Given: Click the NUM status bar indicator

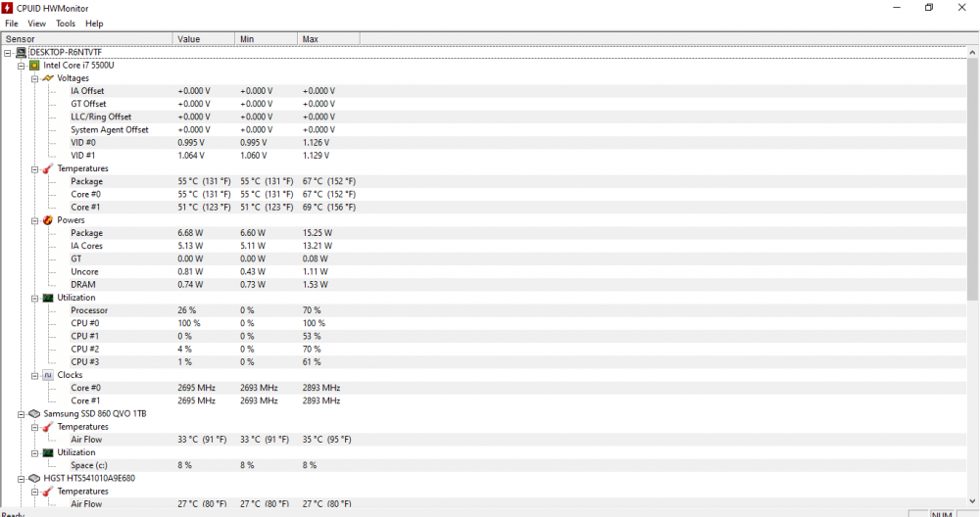Looking at the screenshot, I should [942, 514].
